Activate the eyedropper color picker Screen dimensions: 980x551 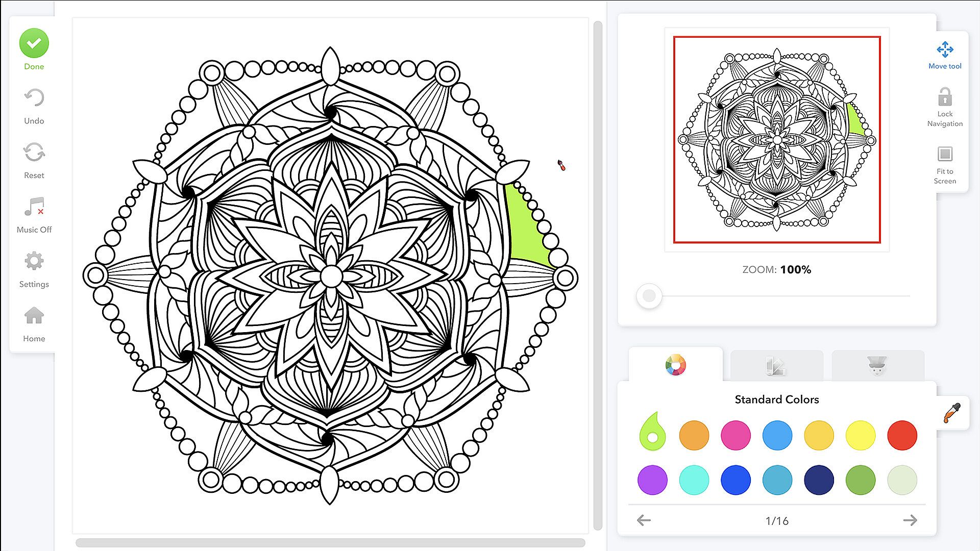tap(952, 413)
